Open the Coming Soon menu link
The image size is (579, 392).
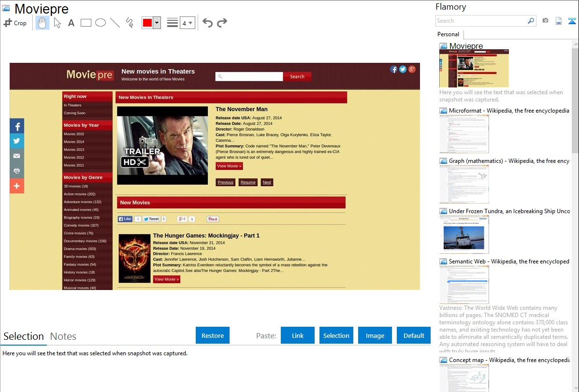[74, 113]
